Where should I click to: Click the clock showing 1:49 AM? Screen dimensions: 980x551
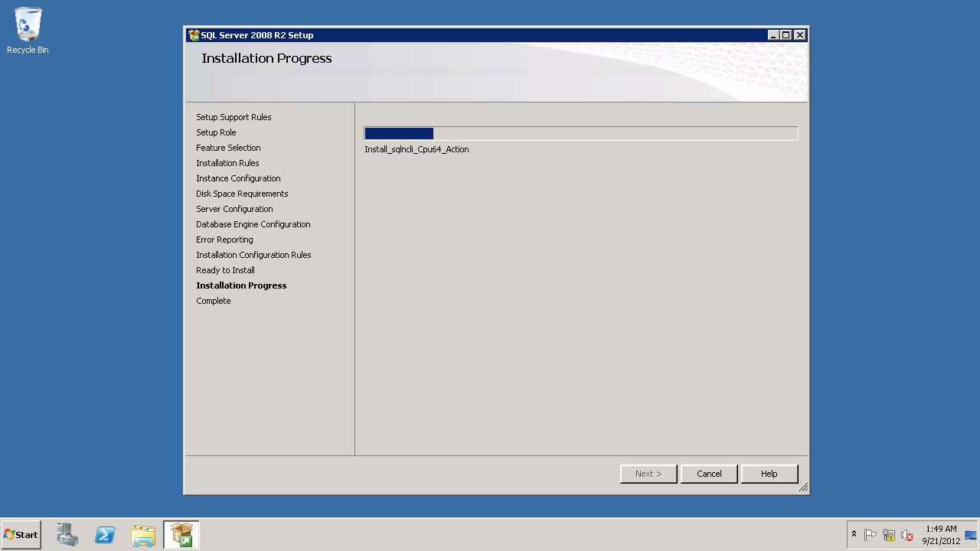tap(941, 535)
